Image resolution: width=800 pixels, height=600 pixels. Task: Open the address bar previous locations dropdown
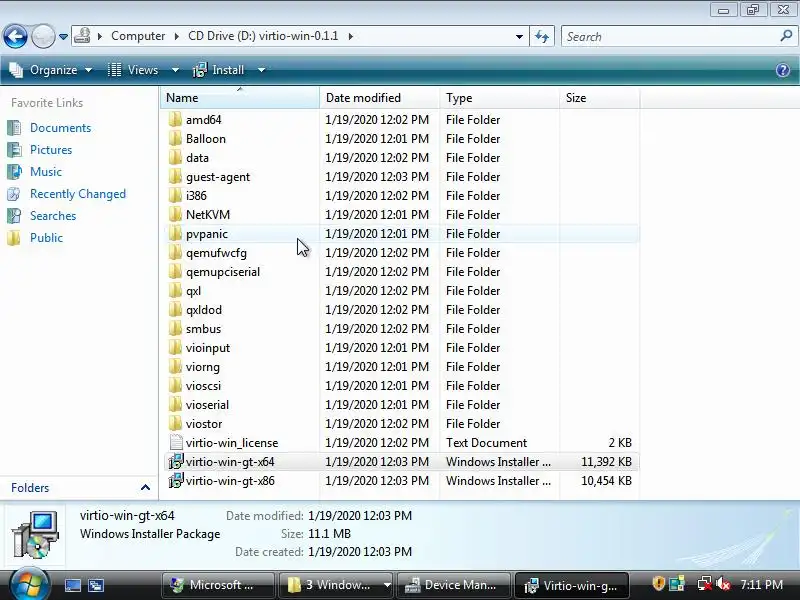[x=519, y=37]
